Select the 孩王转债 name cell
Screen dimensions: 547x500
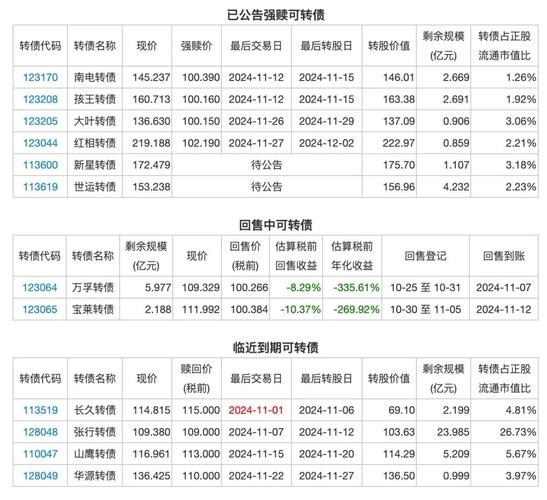click(95, 99)
